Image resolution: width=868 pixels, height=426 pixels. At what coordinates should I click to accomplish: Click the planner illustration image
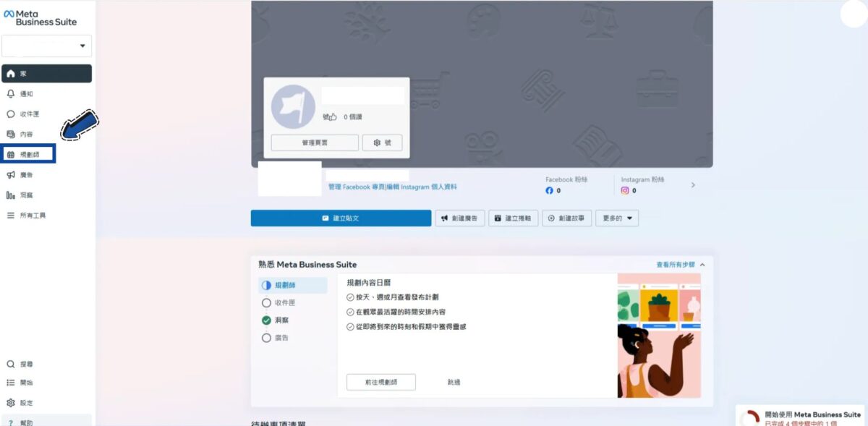click(x=659, y=336)
